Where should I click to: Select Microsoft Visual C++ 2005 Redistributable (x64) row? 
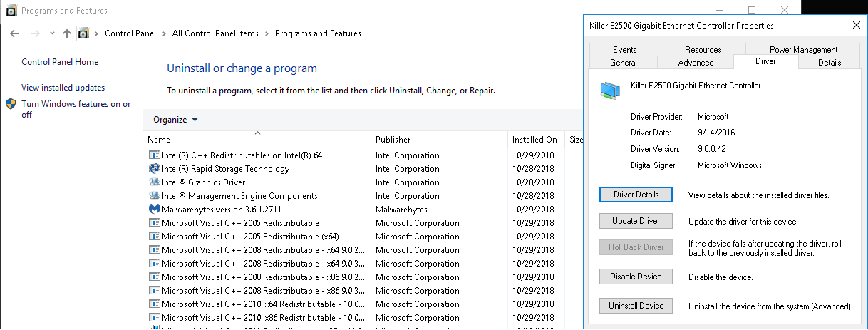(x=250, y=237)
